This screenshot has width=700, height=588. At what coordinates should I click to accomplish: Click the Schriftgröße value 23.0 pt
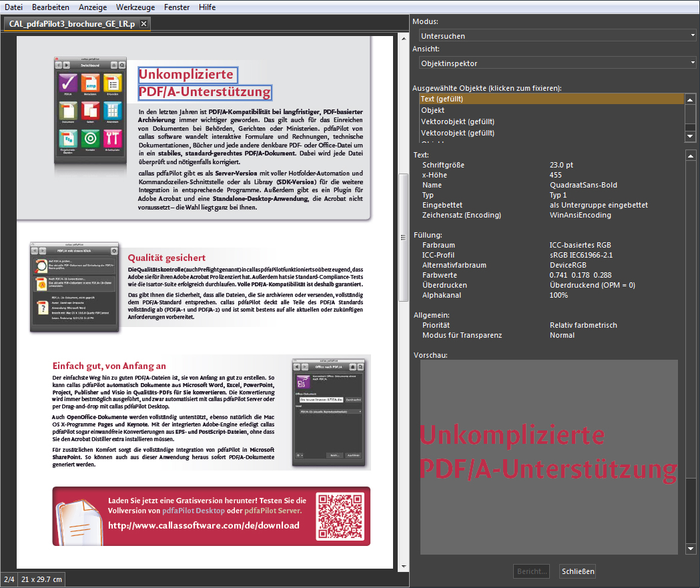point(561,165)
